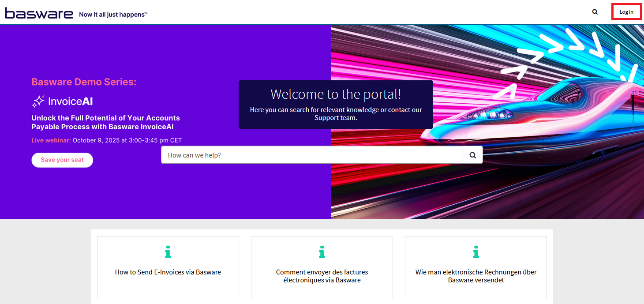Click the "Now it all just happens" tagline

tap(113, 15)
